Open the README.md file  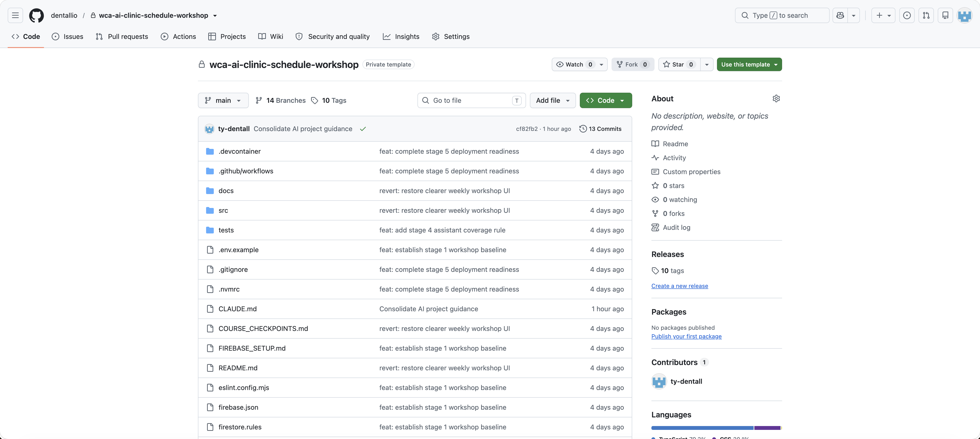coord(238,368)
